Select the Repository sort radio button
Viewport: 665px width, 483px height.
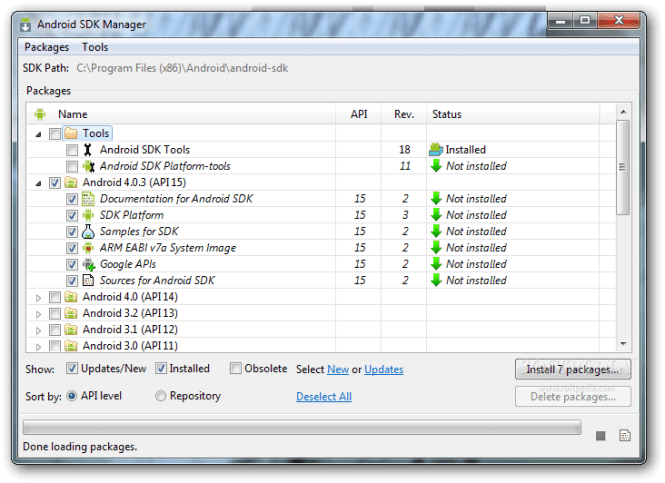pyautogui.click(x=160, y=396)
